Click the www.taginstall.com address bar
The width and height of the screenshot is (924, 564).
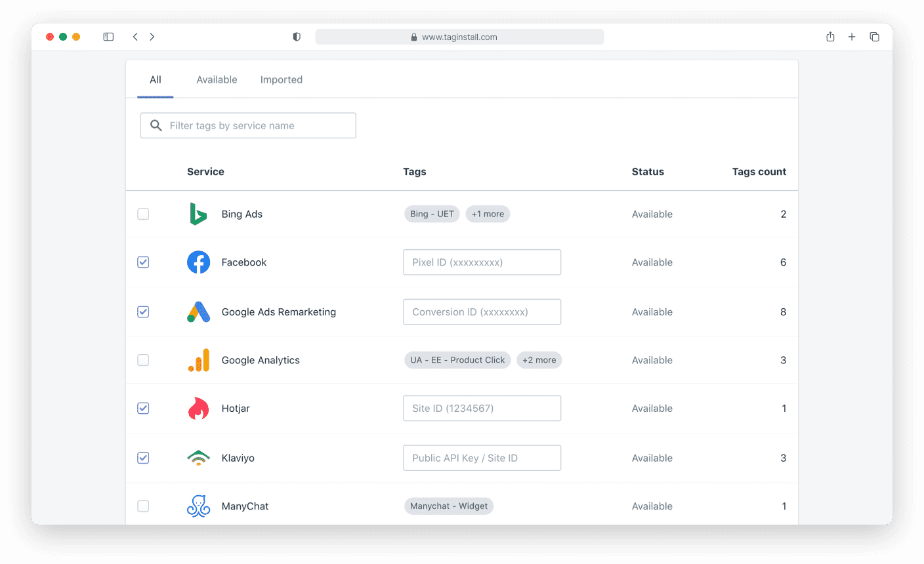[x=459, y=37]
